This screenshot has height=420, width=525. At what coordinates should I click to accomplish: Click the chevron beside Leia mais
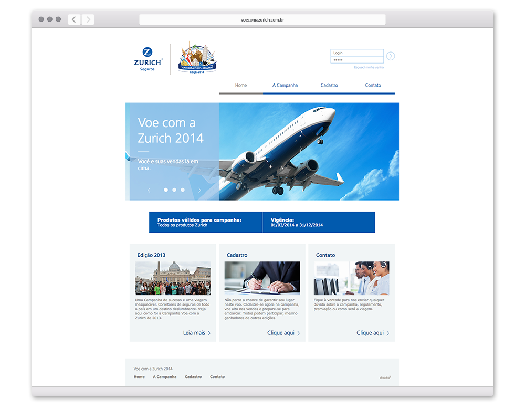209,333
